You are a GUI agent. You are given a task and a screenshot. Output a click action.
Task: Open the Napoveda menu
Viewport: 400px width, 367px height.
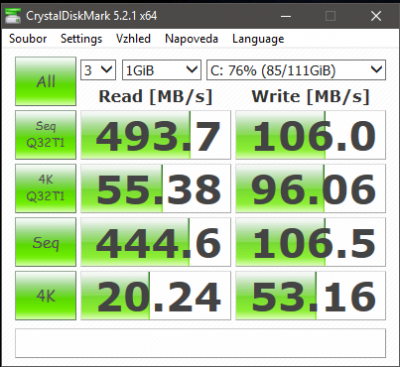tap(191, 39)
